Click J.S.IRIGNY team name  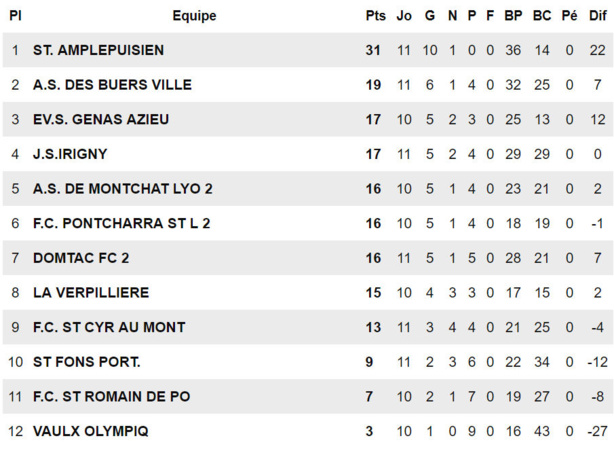[70, 154]
